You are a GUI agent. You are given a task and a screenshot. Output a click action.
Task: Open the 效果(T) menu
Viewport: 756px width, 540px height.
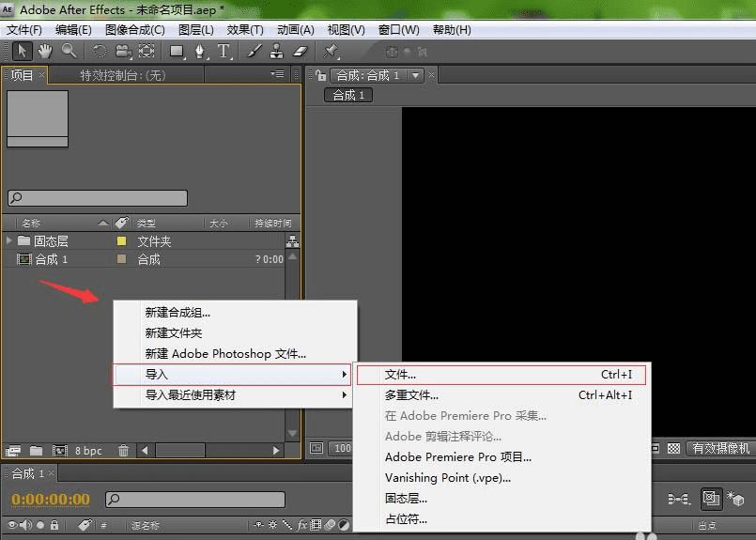(x=245, y=30)
